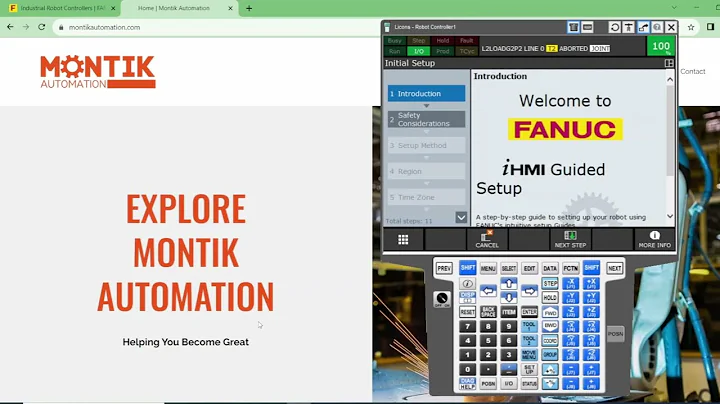
Task: Click the down arrow key on keypad
Action: pos(509,297)
